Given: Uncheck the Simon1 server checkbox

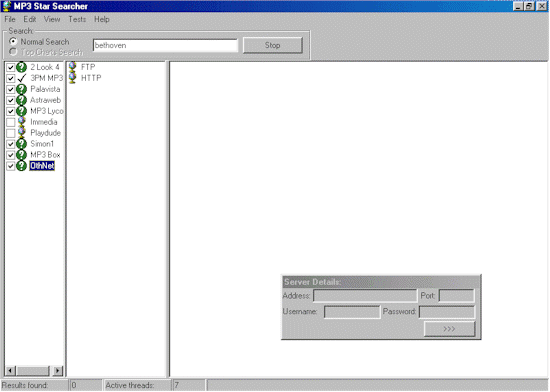Looking at the screenshot, I should pos(11,144).
